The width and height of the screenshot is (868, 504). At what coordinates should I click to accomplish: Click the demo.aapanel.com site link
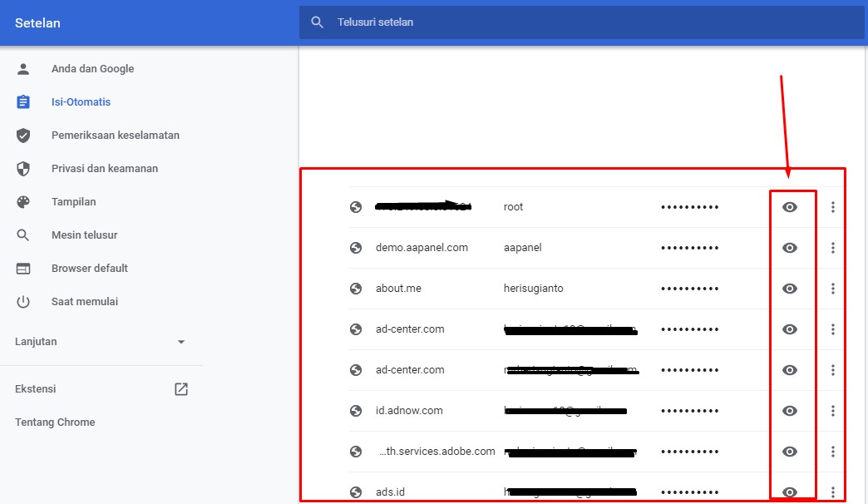(x=422, y=248)
